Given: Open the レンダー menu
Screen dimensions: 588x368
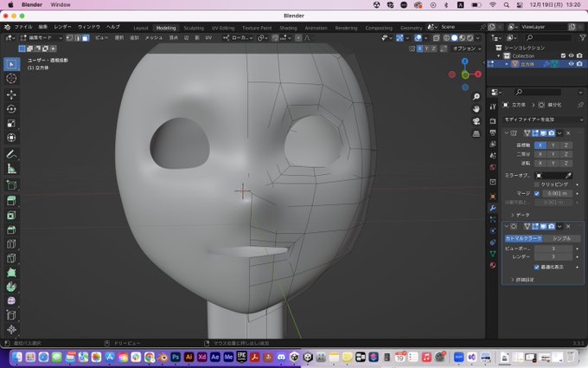Looking at the screenshot, I should pyautogui.click(x=63, y=27).
